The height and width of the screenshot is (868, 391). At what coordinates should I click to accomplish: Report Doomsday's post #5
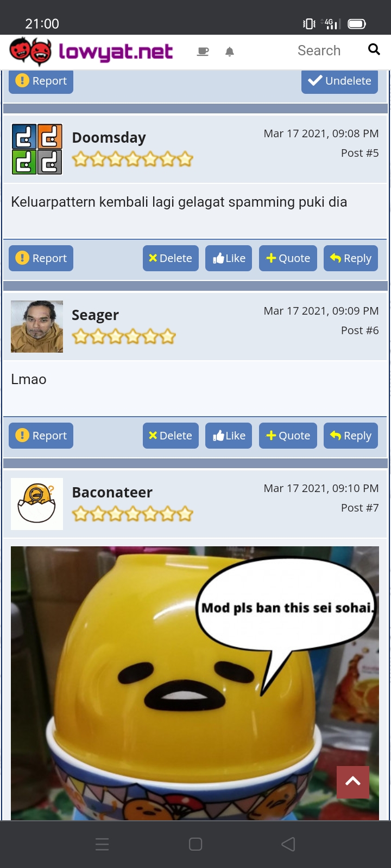point(41,258)
